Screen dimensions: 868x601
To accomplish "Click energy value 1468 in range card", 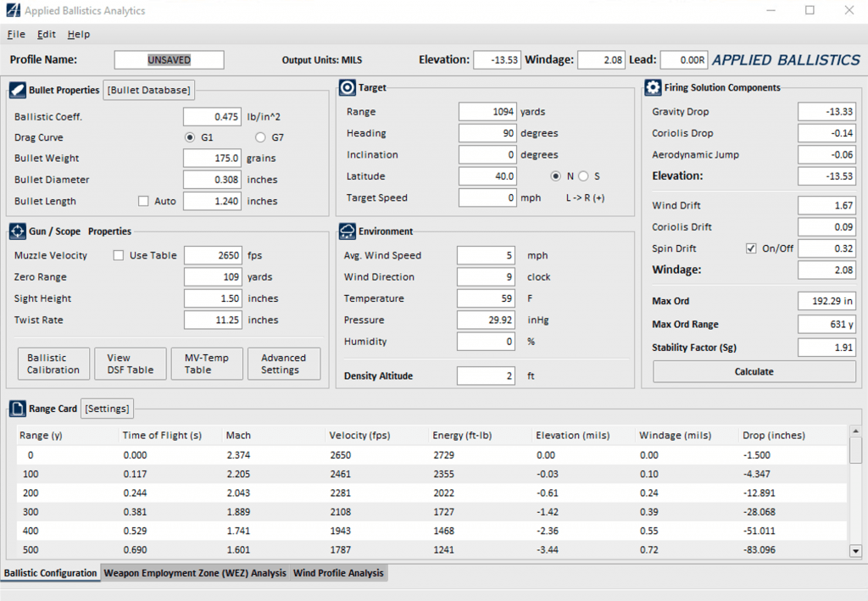I will point(443,531).
